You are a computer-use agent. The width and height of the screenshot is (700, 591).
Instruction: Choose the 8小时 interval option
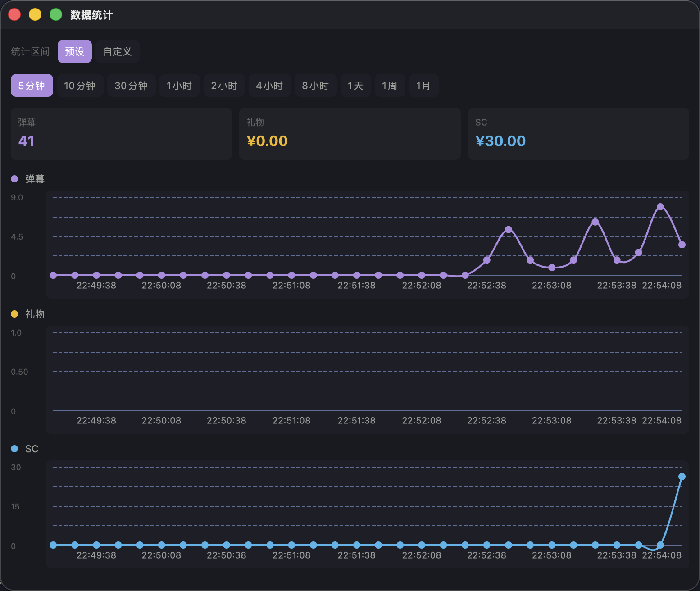[x=315, y=85]
